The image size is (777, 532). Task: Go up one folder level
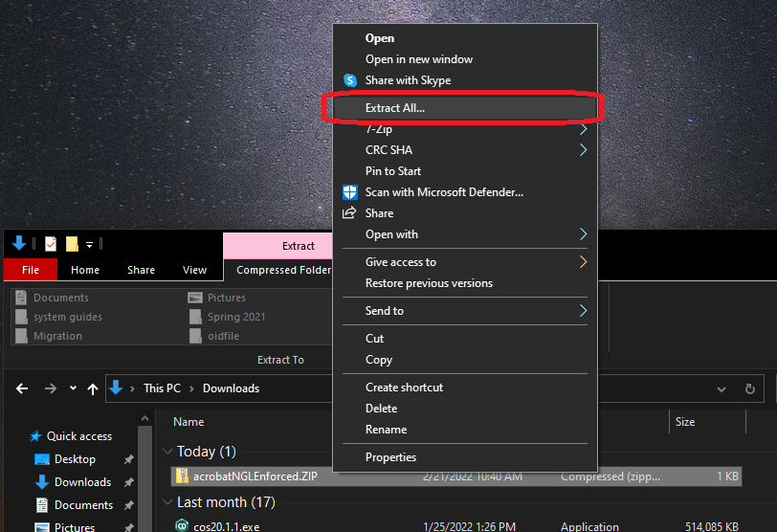click(93, 389)
